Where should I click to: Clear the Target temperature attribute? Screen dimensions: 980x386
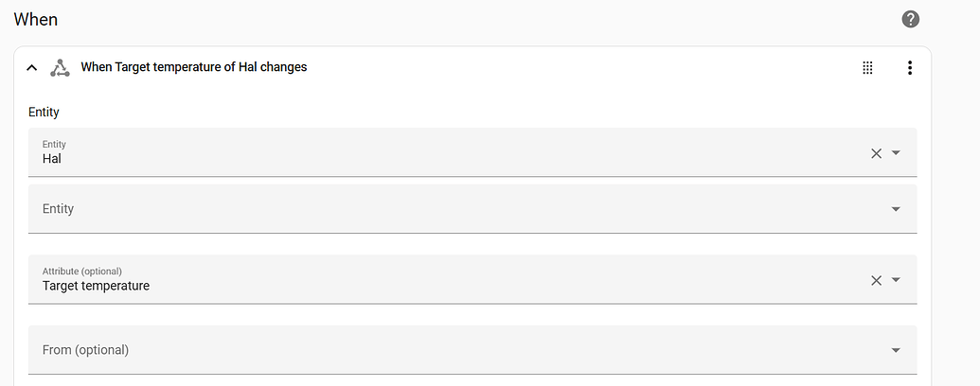pos(876,280)
